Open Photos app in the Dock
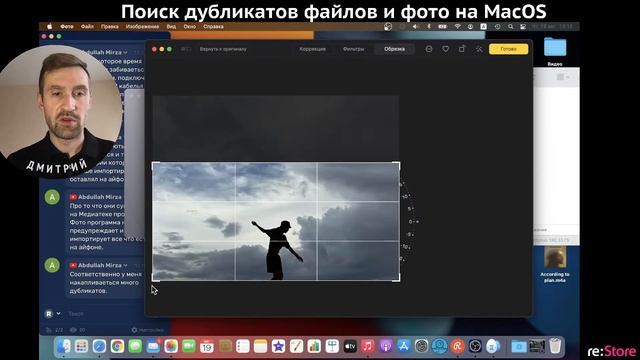Screen dimensions: 640x360 [171, 347]
